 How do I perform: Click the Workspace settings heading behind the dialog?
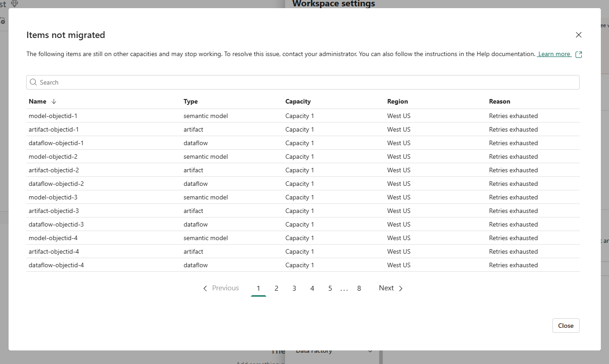(x=333, y=4)
